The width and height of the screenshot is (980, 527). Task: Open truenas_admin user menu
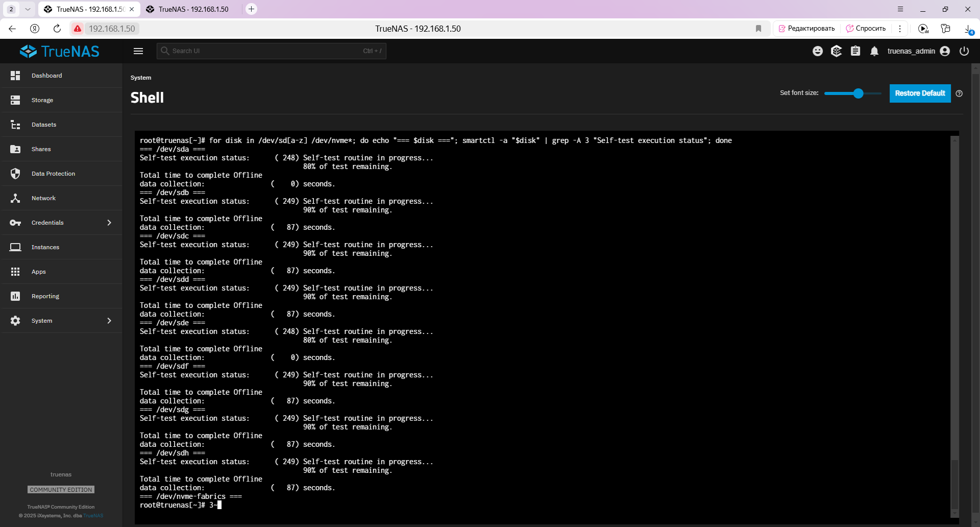pyautogui.click(x=918, y=51)
